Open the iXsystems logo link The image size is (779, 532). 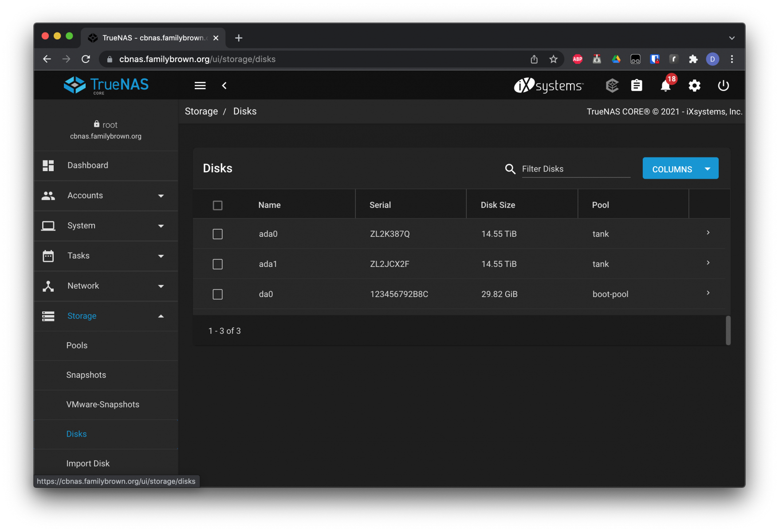point(549,85)
